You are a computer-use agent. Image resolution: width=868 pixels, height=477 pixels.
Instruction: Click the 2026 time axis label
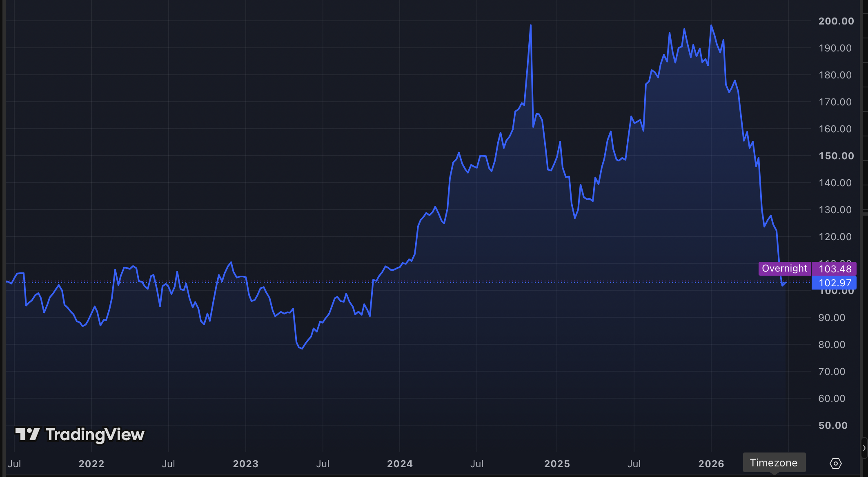click(711, 464)
